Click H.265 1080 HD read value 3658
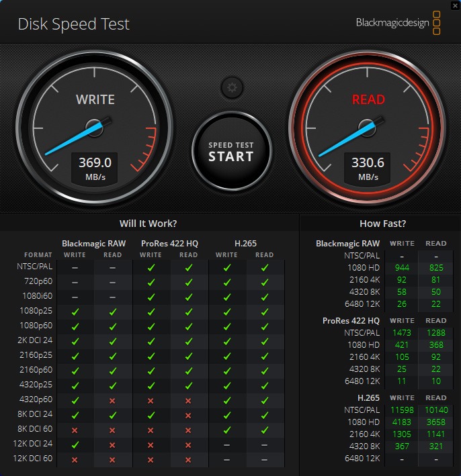The width and height of the screenshot is (461, 476). [436, 422]
